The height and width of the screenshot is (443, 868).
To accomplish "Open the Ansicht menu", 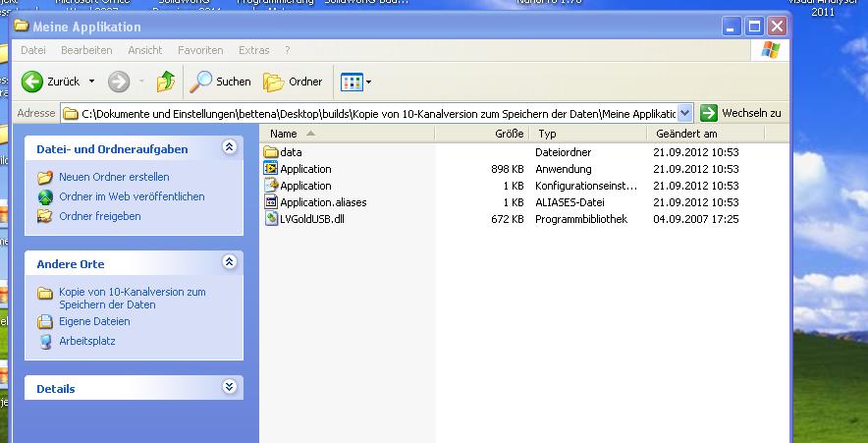I will click(x=145, y=50).
